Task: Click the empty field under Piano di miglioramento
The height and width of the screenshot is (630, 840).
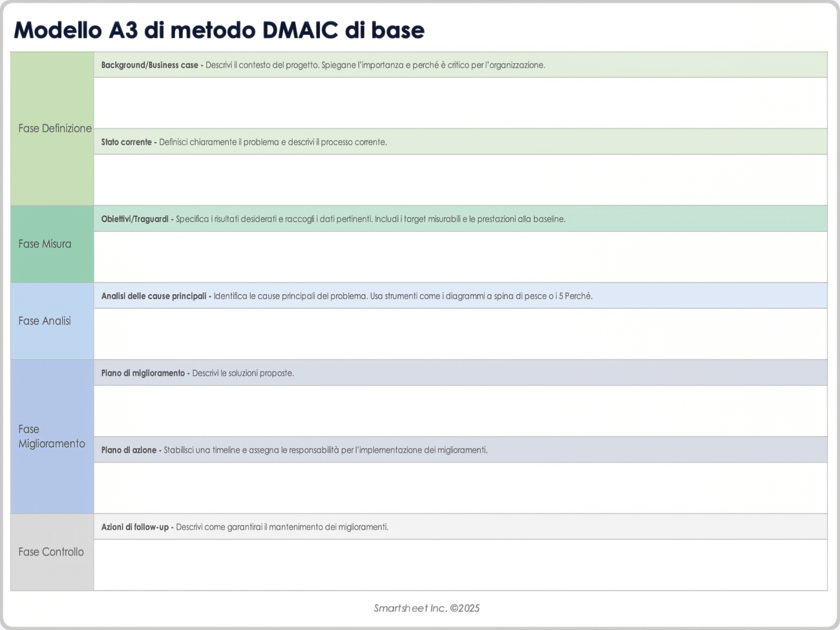Action: click(x=460, y=410)
